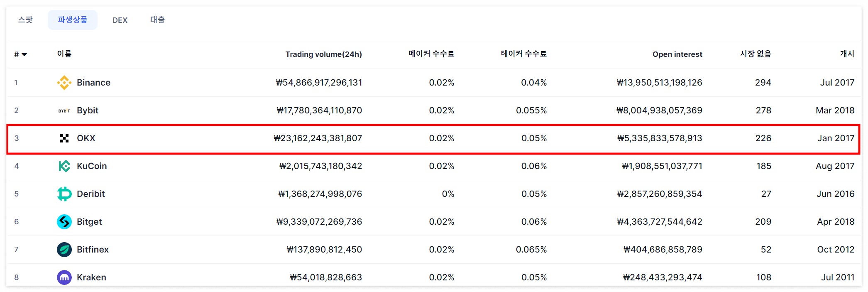The width and height of the screenshot is (868, 292).
Task: Click the Kraken logo icon
Action: (x=64, y=277)
